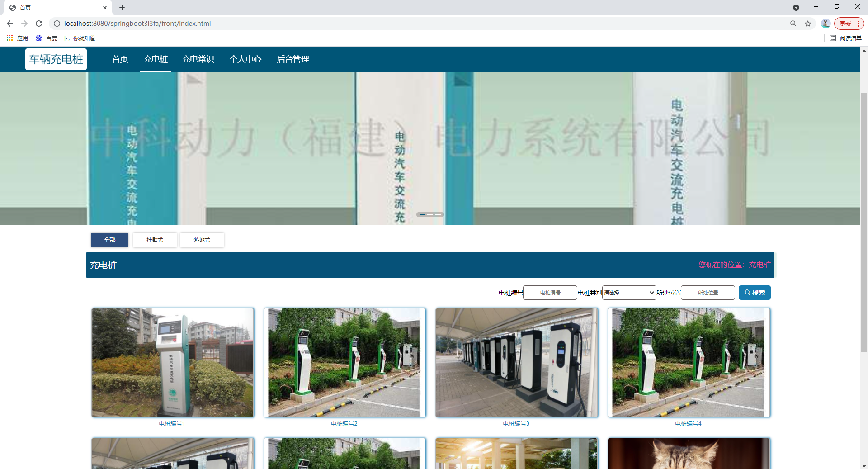Click the banner carousel image
The height and width of the screenshot is (469, 868).
pos(430,148)
